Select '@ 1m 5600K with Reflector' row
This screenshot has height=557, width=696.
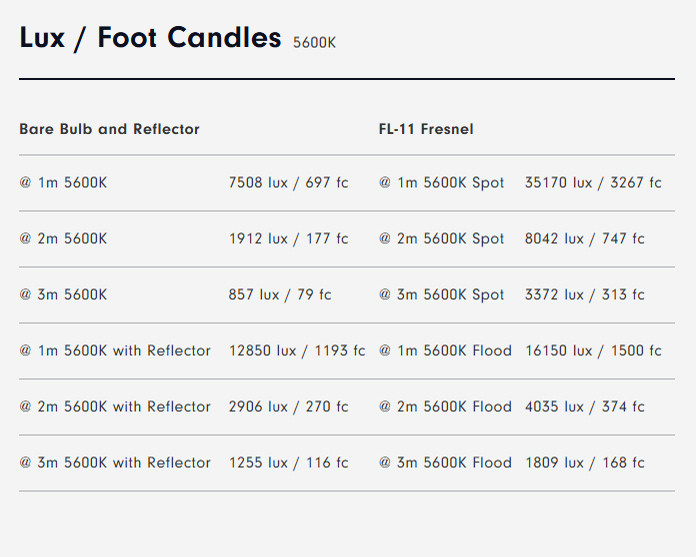(115, 350)
